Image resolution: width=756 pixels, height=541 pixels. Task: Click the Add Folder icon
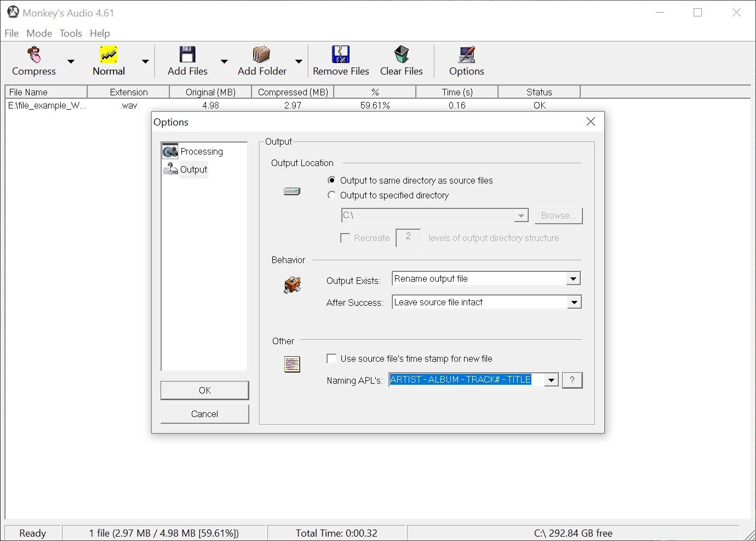point(262,55)
